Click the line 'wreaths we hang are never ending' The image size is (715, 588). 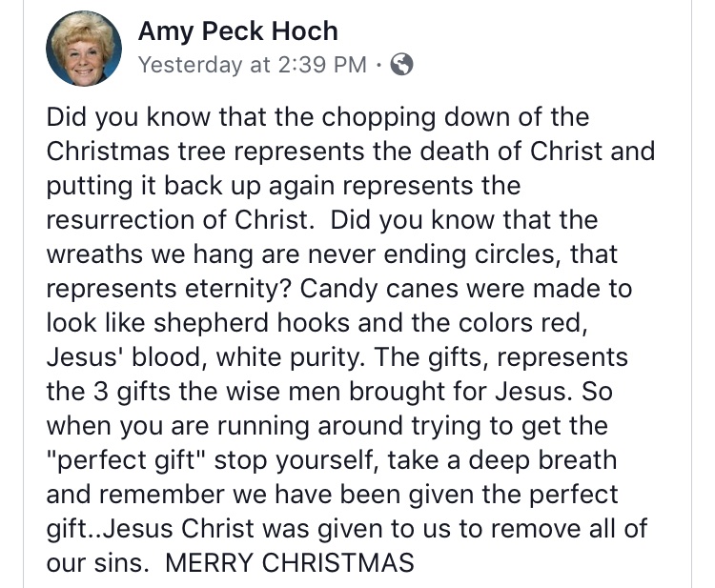[x=332, y=254]
